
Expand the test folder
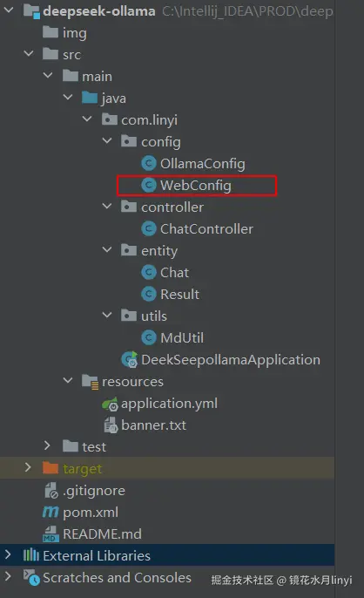(47, 445)
